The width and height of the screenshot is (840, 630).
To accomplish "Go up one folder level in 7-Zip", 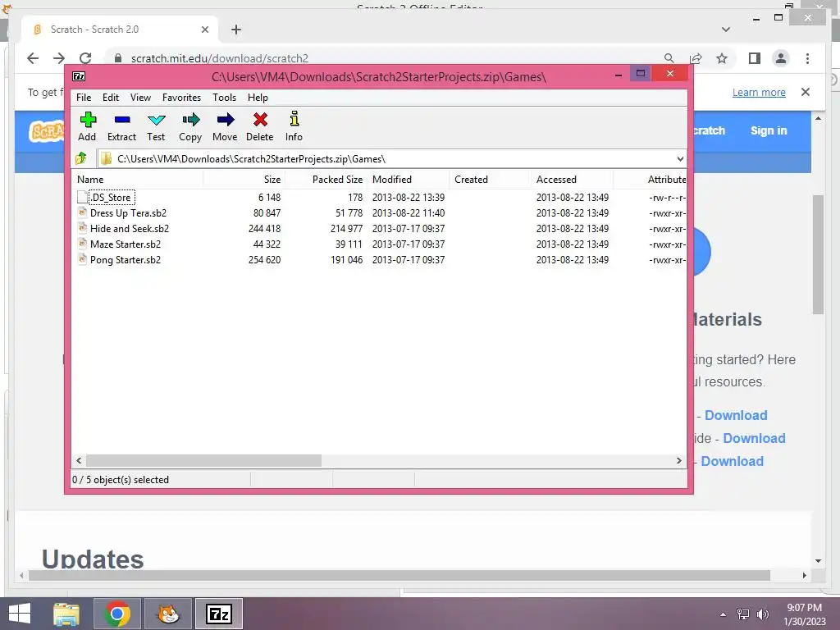I will [81, 158].
